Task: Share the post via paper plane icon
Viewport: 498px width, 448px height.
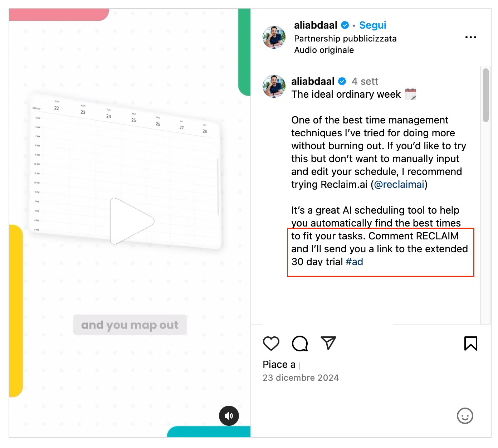Action: point(328,343)
